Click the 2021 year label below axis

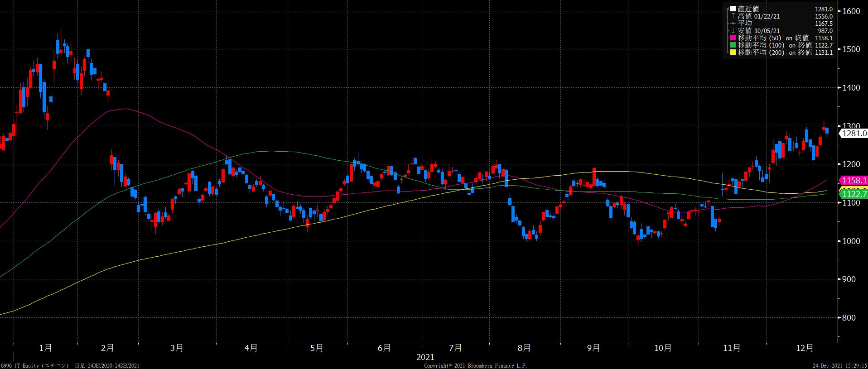coord(425,357)
